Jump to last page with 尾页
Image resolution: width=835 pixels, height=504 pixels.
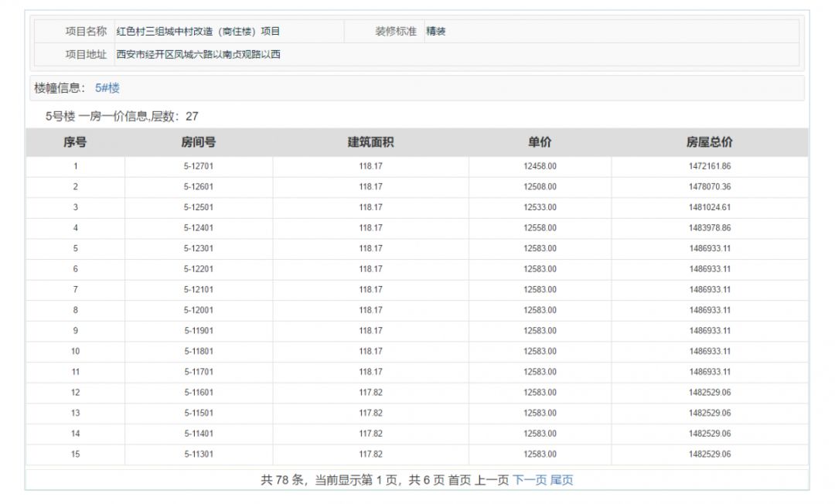click(562, 480)
